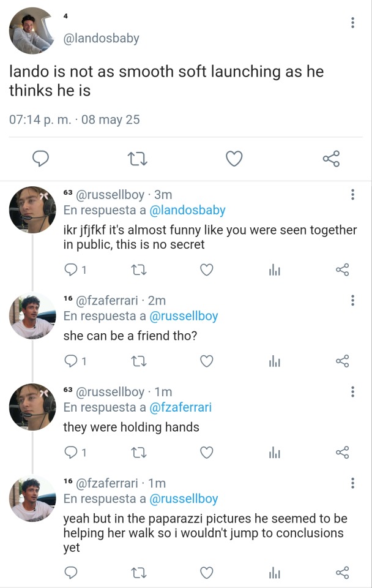
Task: View analytics of "they were holding hands" reply
Action: click(x=275, y=453)
